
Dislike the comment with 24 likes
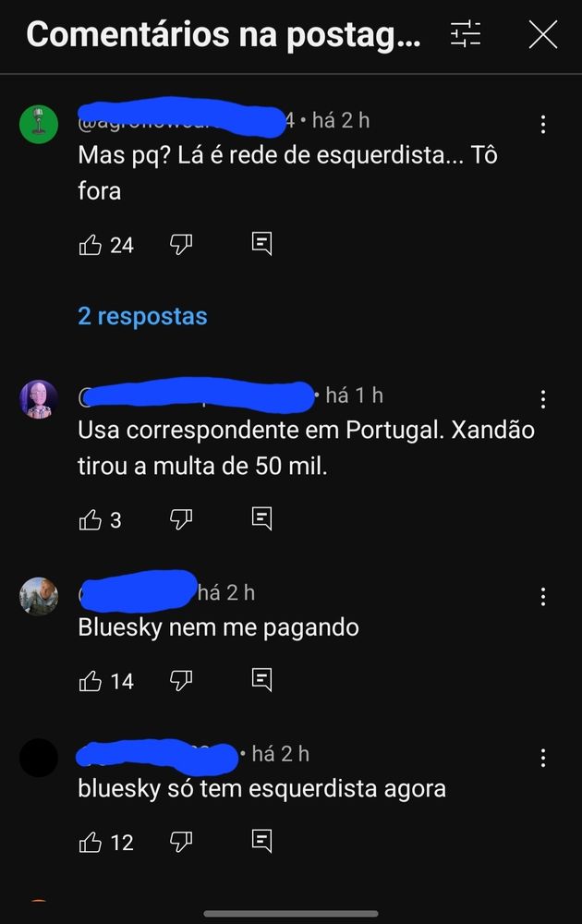(181, 244)
